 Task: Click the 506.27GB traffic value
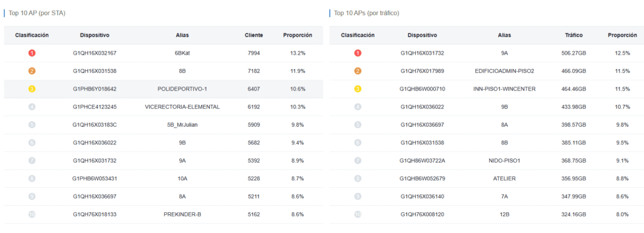574,53
